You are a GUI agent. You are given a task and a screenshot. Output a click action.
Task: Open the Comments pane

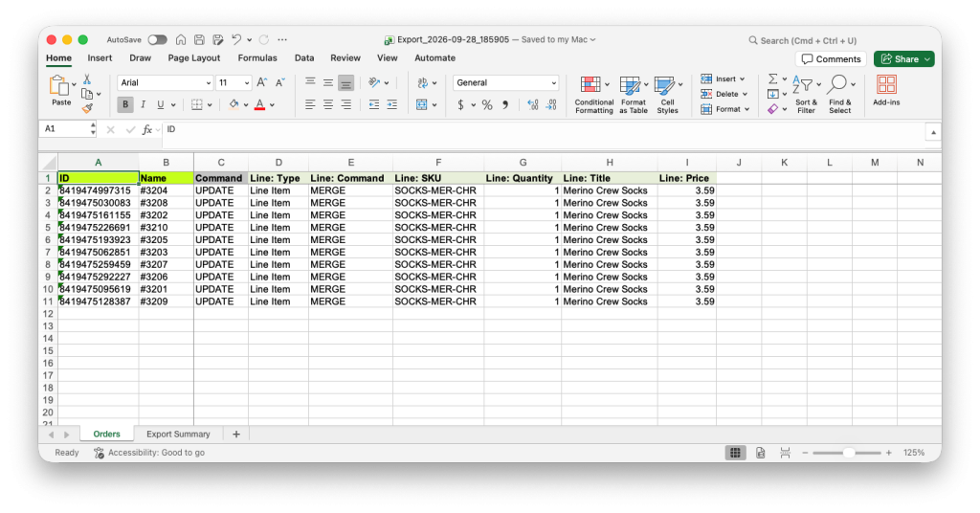831,59
